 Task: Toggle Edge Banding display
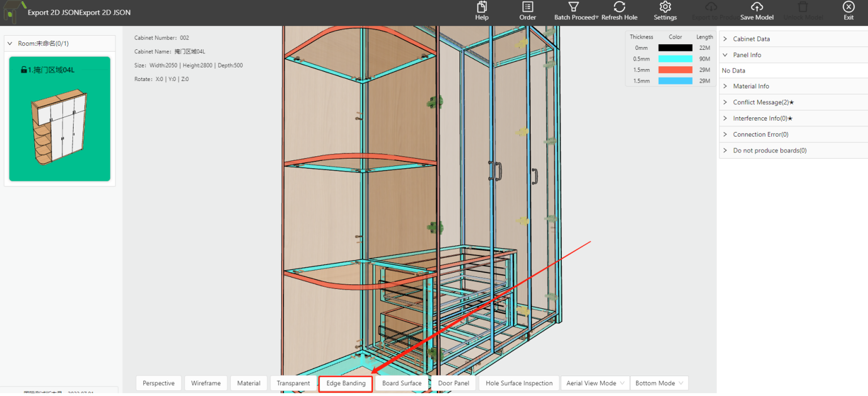pyautogui.click(x=346, y=384)
